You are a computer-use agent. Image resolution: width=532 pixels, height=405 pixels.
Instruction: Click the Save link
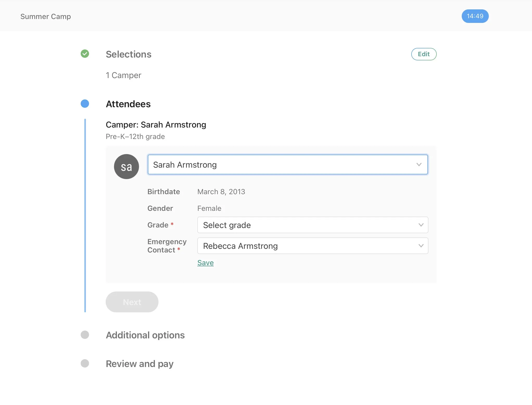tap(205, 263)
